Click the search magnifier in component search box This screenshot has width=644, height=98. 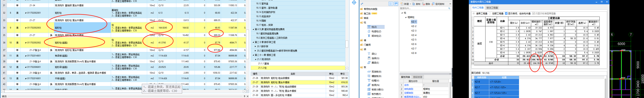(x=449, y=8)
